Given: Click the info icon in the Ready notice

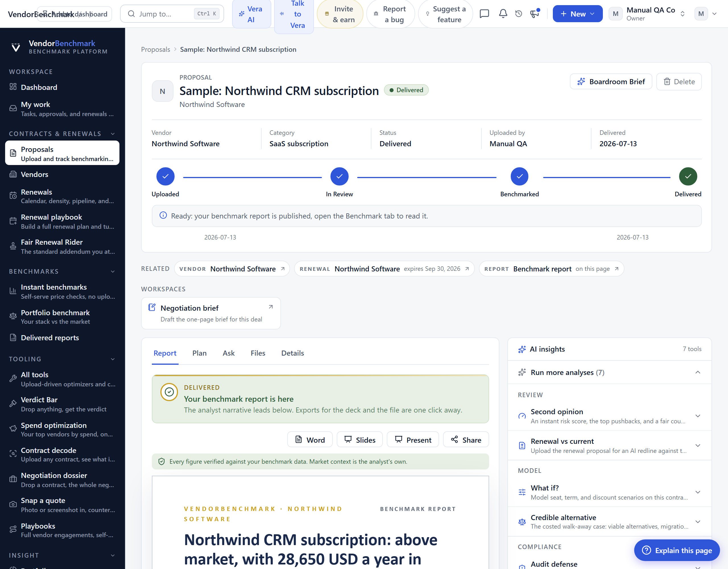Looking at the screenshot, I should (x=163, y=215).
